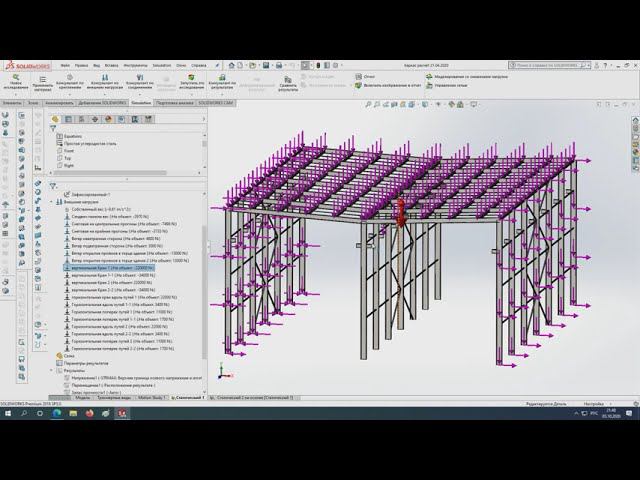
Task: Select the Зафиксированный-1 fixture item
Action: [87, 195]
